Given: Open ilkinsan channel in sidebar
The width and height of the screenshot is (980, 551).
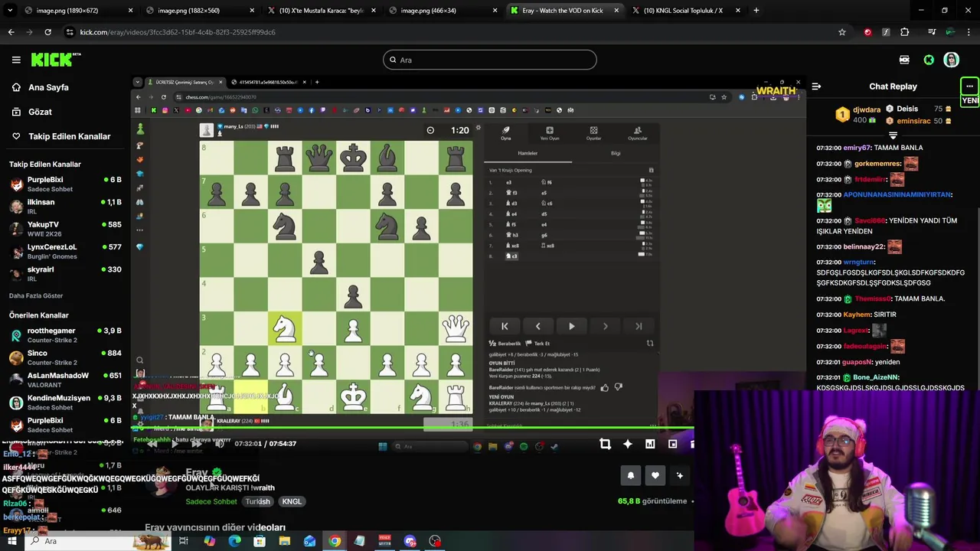Looking at the screenshot, I should [65, 206].
